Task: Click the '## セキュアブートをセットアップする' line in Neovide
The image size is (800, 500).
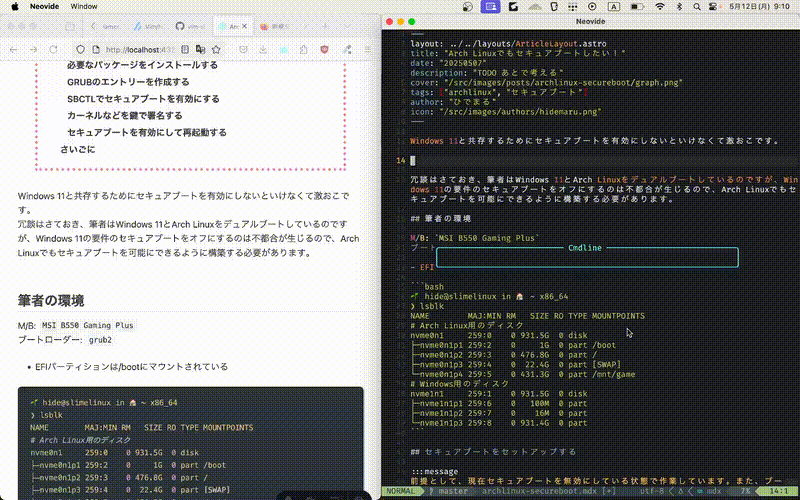Action: 493,452
